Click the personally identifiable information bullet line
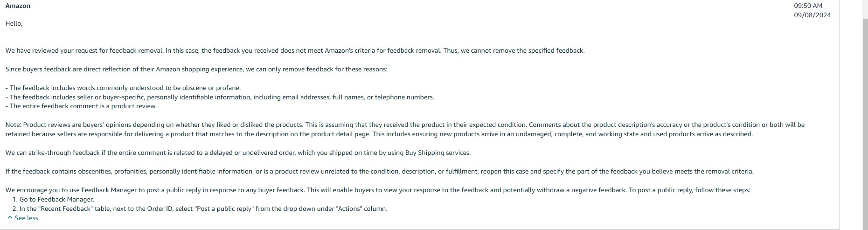The width and height of the screenshot is (868, 230). 220,97
